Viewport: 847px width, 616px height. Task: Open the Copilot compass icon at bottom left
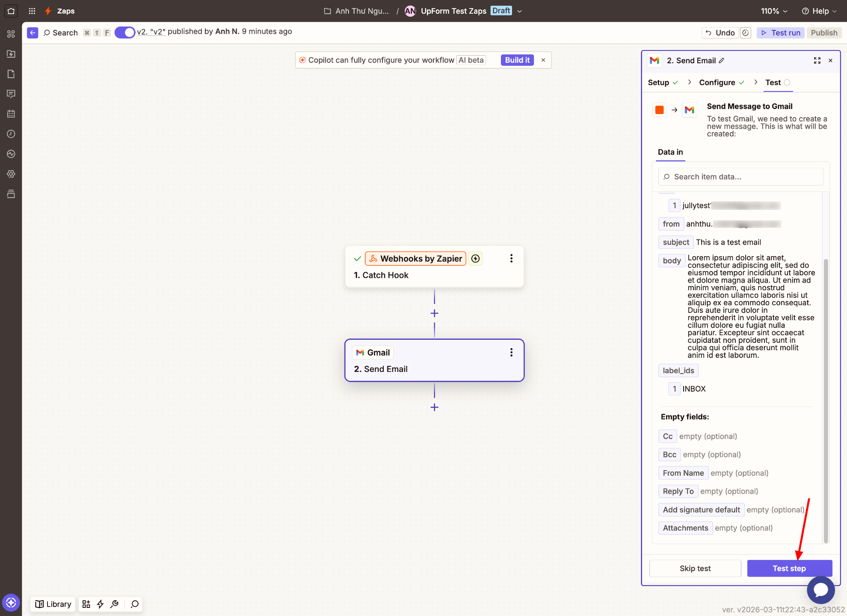click(11, 603)
